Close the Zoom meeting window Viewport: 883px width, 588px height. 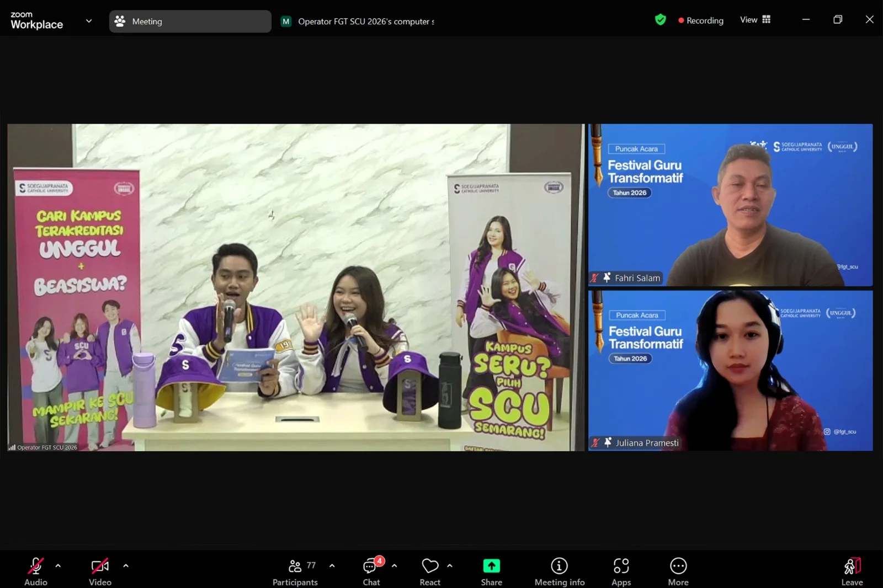870,19
